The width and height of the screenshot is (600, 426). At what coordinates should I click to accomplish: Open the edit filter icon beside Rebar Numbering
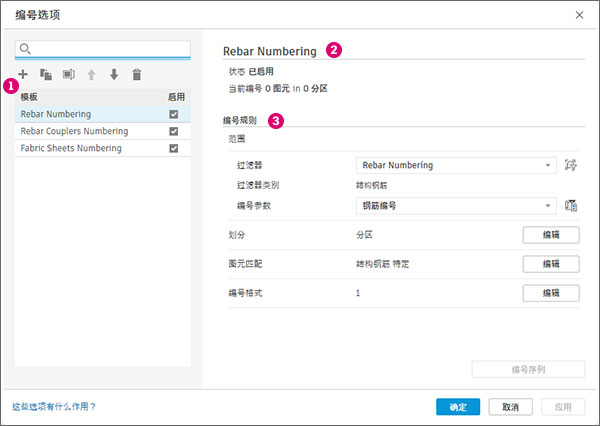tap(571, 165)
